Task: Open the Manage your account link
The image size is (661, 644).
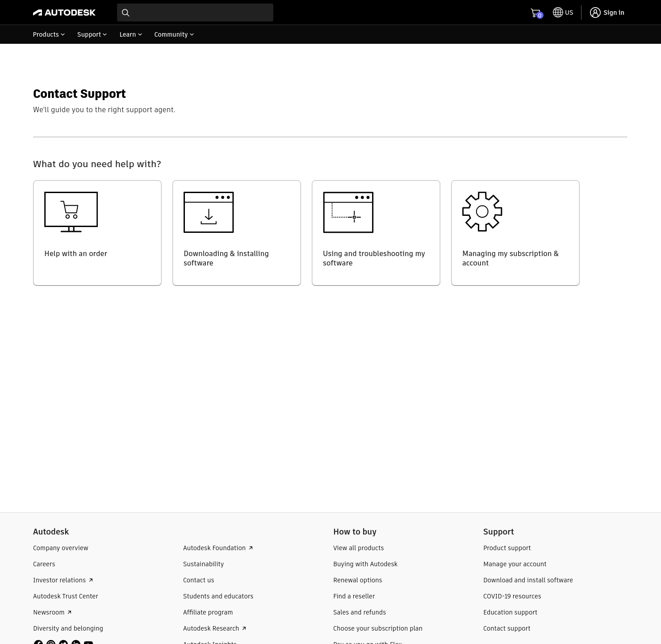Action: point(515,564)
